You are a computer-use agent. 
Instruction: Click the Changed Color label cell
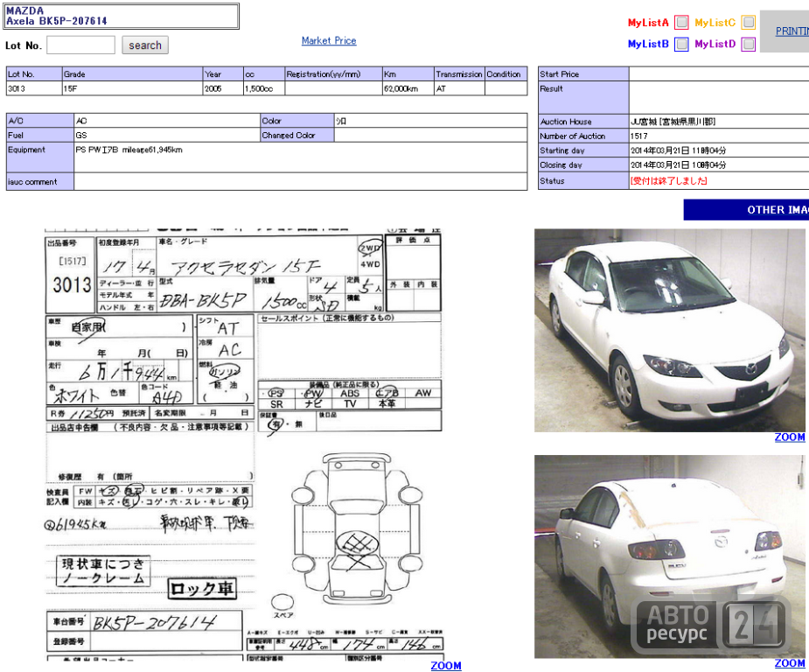click(297, 136)
